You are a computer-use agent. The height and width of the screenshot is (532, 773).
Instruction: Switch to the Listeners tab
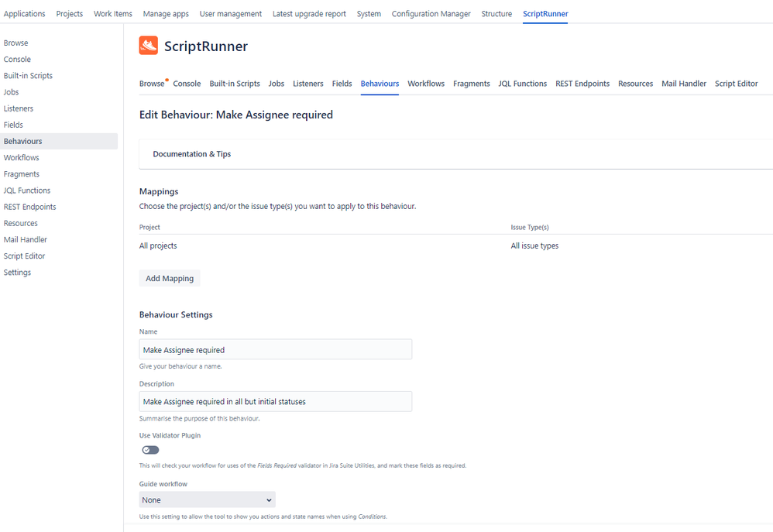tap(308, 84)
